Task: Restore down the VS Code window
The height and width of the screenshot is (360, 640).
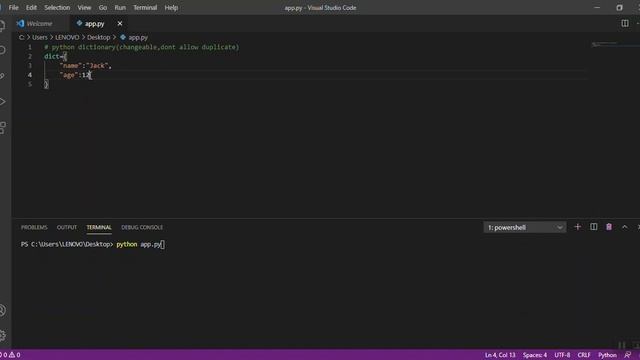Action: (619, 8)
